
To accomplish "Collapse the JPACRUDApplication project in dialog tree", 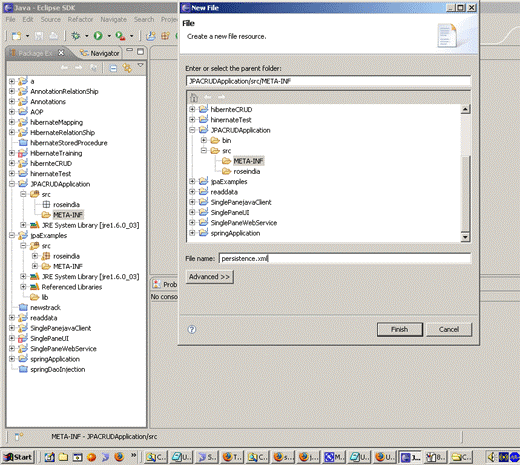I will click(x=192, y=130).
